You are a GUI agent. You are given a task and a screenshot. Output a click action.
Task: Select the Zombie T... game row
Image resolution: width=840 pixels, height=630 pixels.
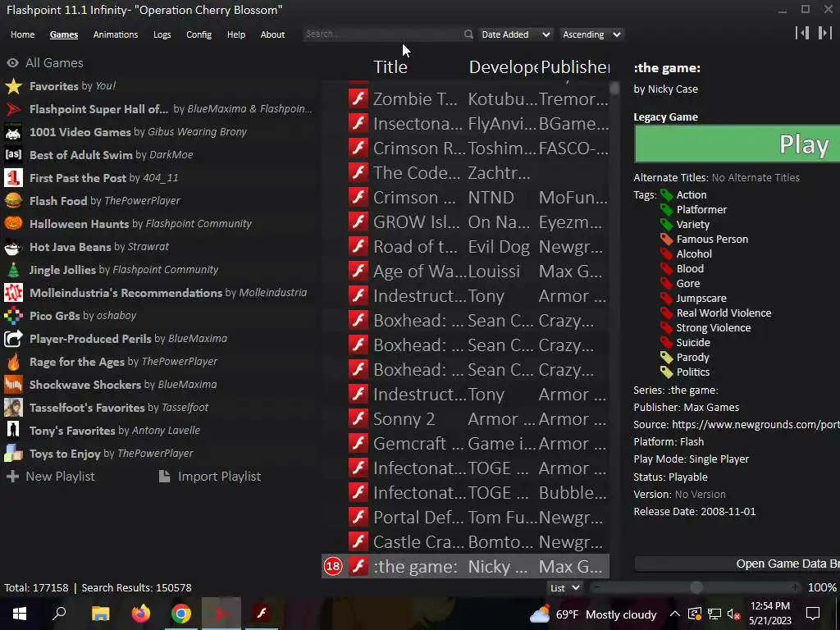click(465, 99)
